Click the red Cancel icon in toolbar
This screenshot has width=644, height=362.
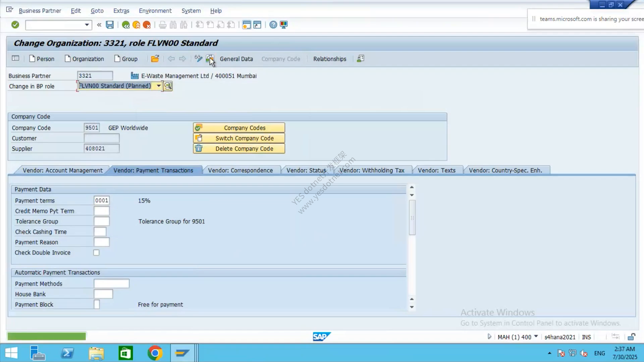147,25
